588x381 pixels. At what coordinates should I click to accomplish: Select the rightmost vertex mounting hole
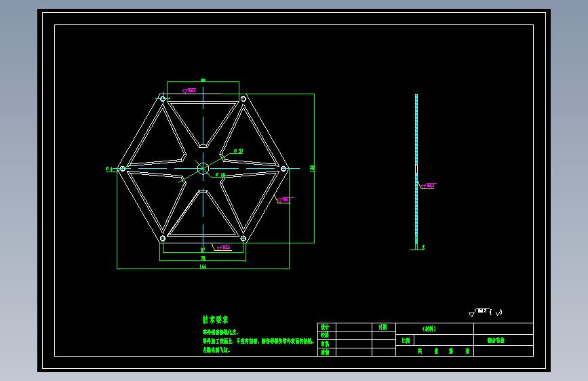pos(283,169)
